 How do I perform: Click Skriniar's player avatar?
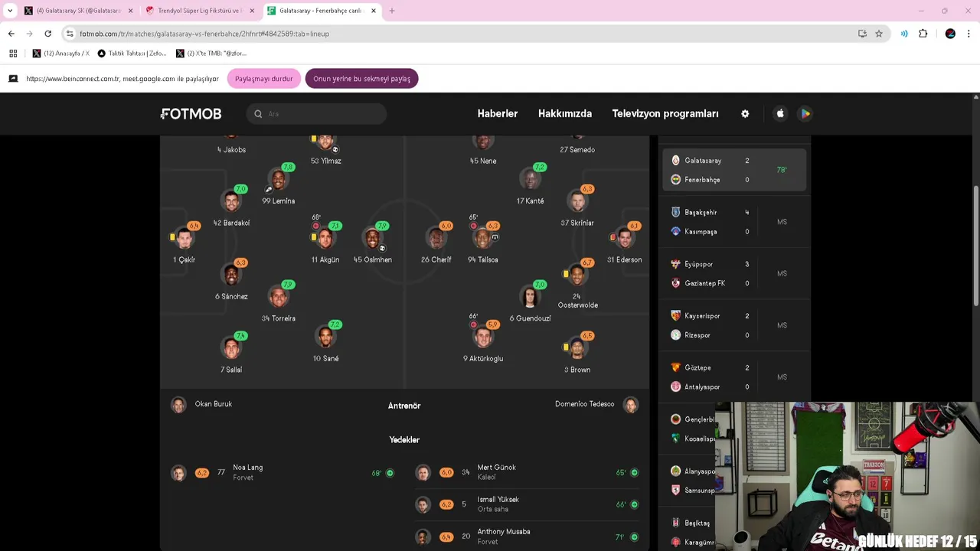(x=577, y=201)
